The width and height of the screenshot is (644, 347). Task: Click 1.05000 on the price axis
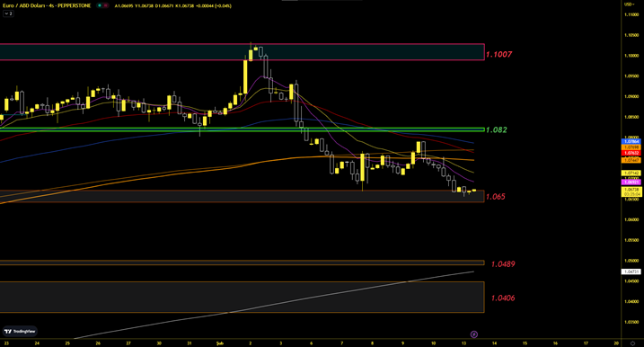[x=631, y=261]
